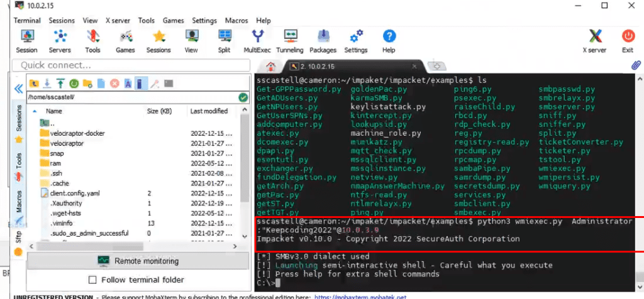Viewport: 644px width, 299px height.
Task: Enable Follow terminal folder checkbox
Action: pyautogui.click(x=93, y=280)
